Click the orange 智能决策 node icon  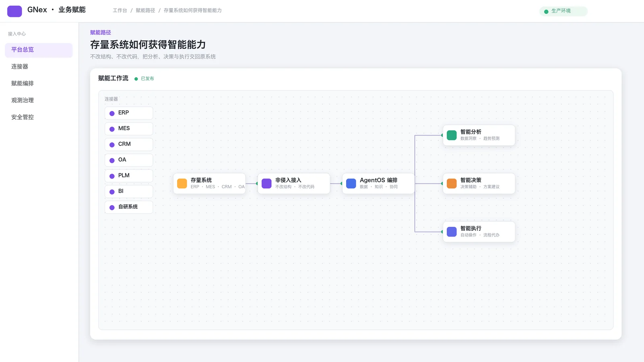pos(452,183)
